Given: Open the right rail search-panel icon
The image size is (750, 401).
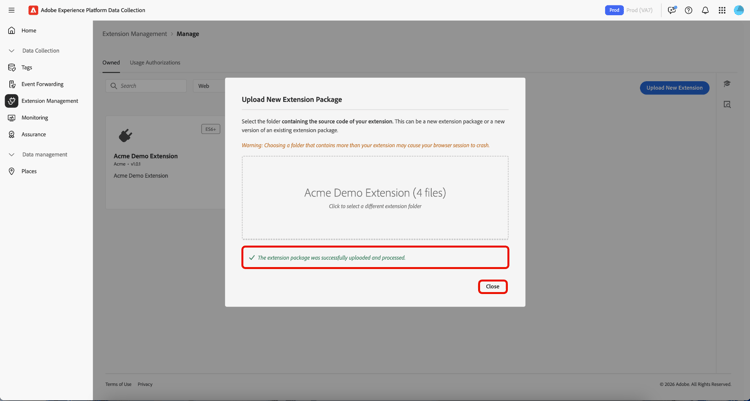Looking at the screenshot, I should tap(727, 104).
